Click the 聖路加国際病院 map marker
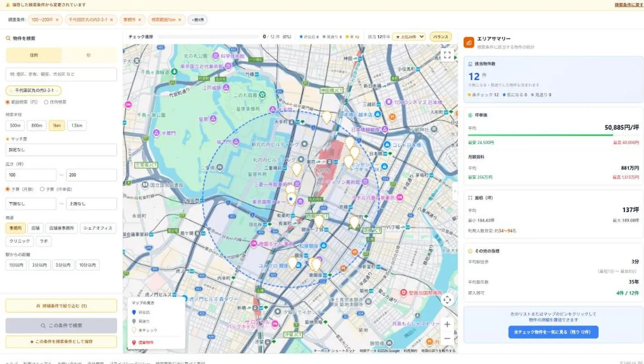Viewport: 644px width, 364px height. [x=403, y=293]
